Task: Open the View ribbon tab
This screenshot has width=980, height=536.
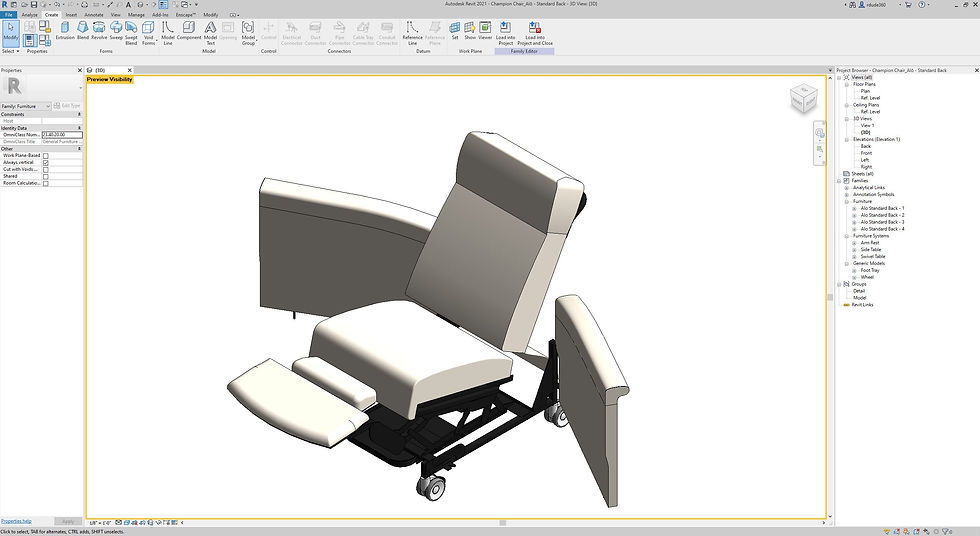Action: tap(116, 14)
